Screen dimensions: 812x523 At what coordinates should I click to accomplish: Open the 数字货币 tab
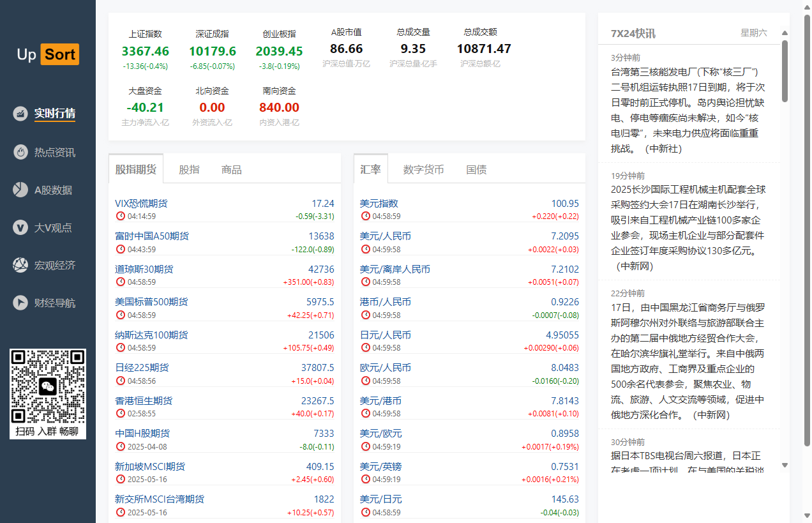pos(424,169)
